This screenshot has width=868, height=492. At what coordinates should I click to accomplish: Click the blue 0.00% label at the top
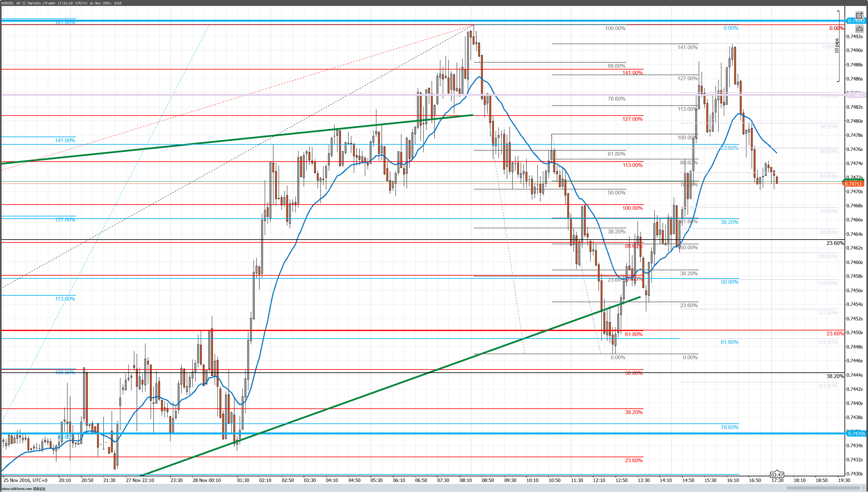[x=731, y=28]
